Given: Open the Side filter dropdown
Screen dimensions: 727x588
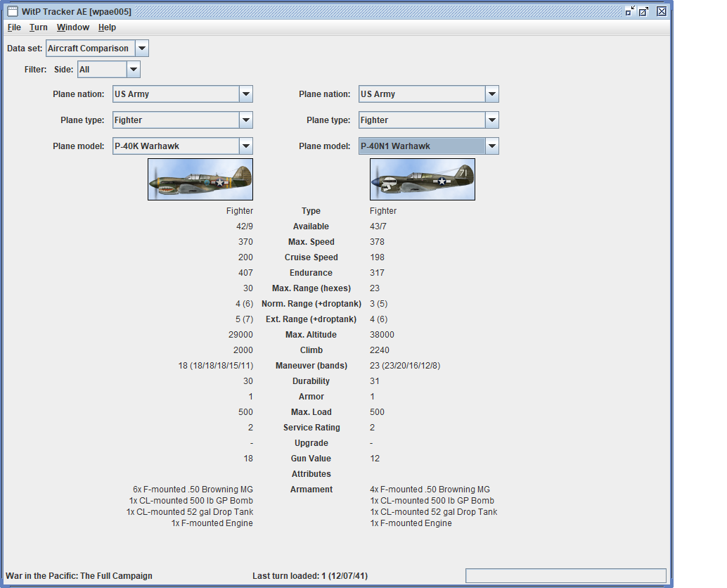Looking at the screenshot, I should pyautogui.click(x=133, y=70).
